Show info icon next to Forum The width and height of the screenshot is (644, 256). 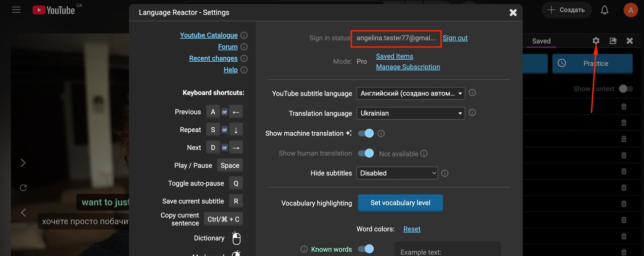(244, 47)
